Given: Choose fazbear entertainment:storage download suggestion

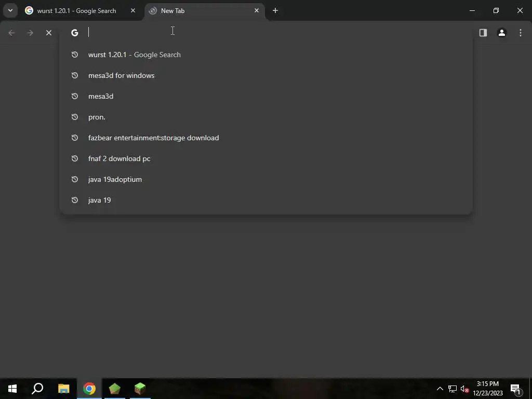Looking at the screenshot, I should pyautogui.click(x=266, y=138).
